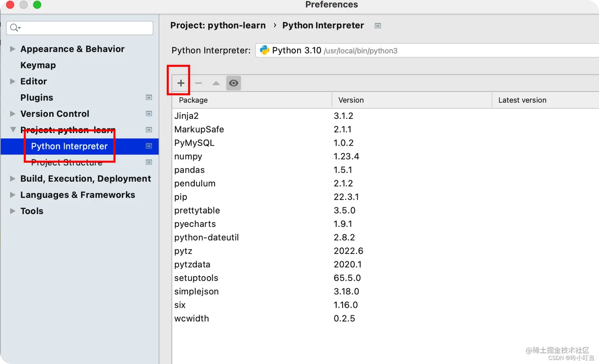
Task: Sort packages by the Version column
Action: click(351, 100)
